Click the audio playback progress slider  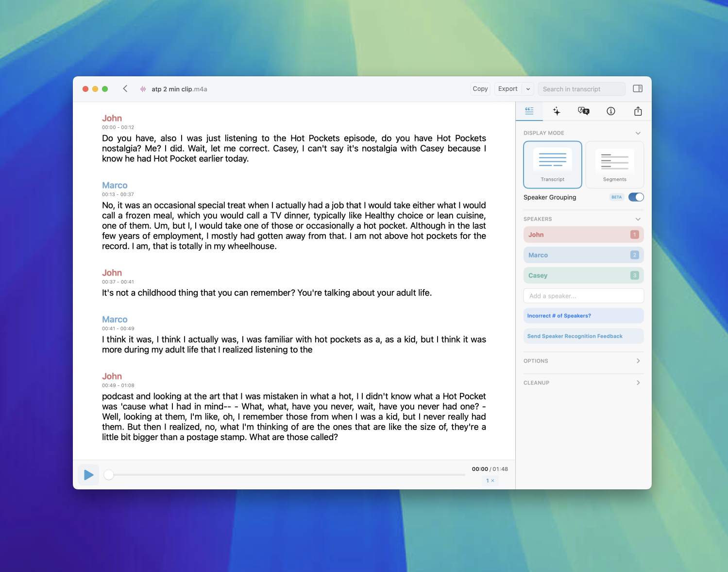point(287,475)
